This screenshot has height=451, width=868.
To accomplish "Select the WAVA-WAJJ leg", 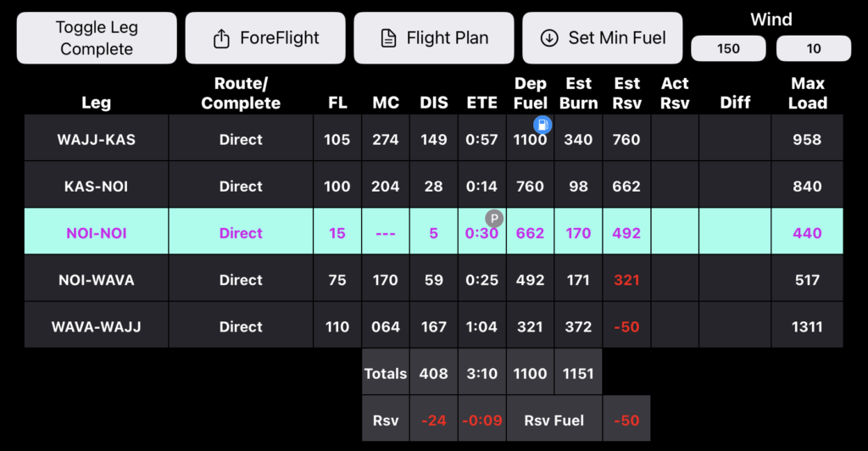I will pyautogui.click(x=97, y=326).
